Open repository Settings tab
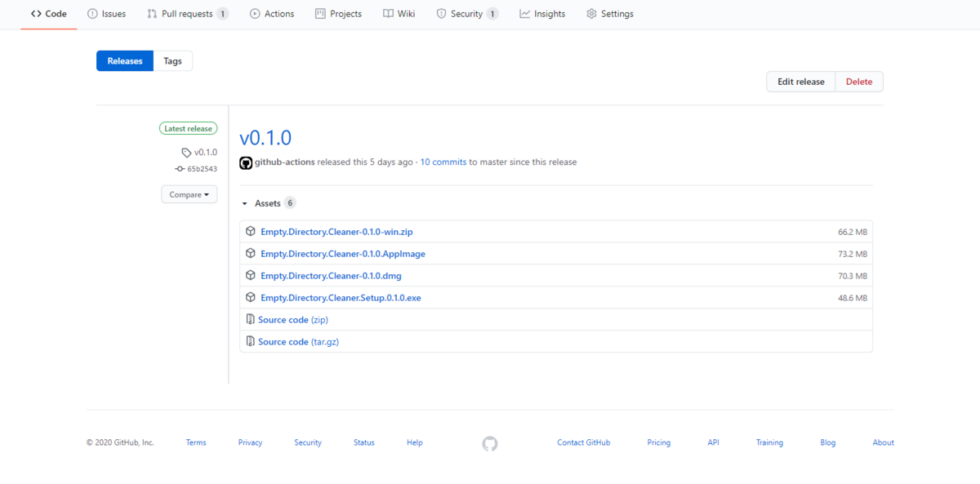 (x=610, y=14)
